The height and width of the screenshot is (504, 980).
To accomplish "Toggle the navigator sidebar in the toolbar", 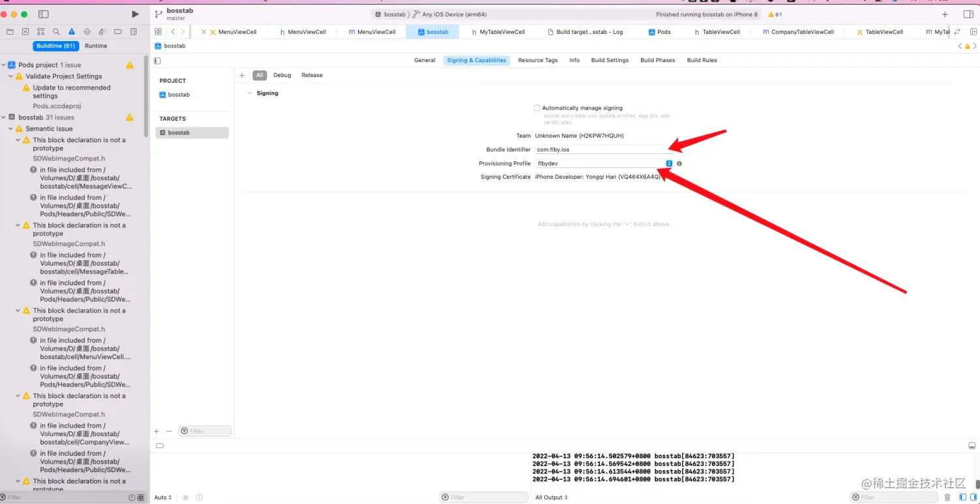I will [x=43, y=14].
